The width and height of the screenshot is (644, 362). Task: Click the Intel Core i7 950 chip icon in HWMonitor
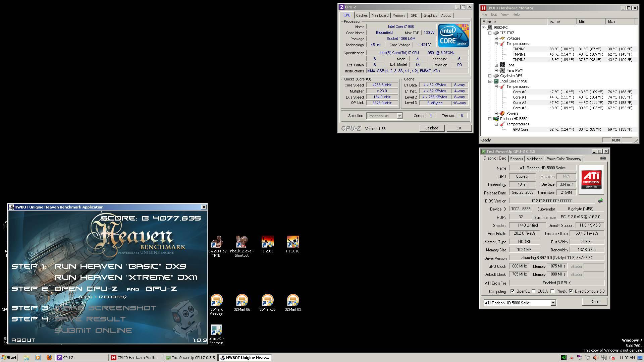click(x=496, y=81)
